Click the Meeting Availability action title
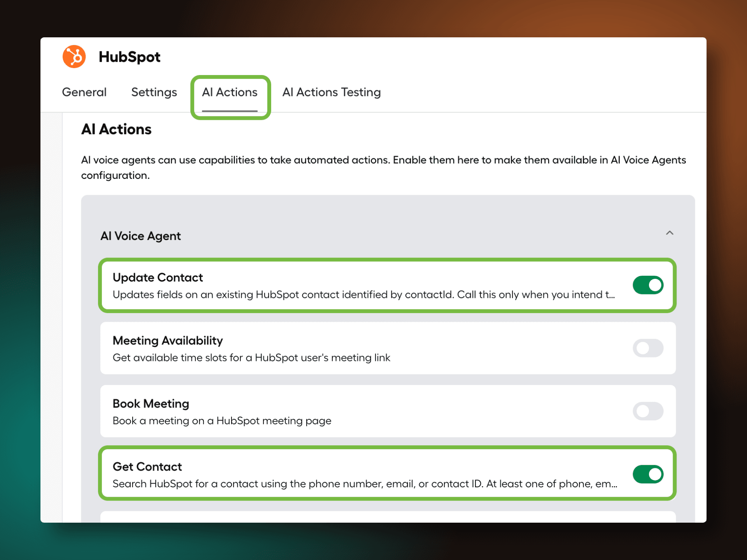 tap(168, 340)
